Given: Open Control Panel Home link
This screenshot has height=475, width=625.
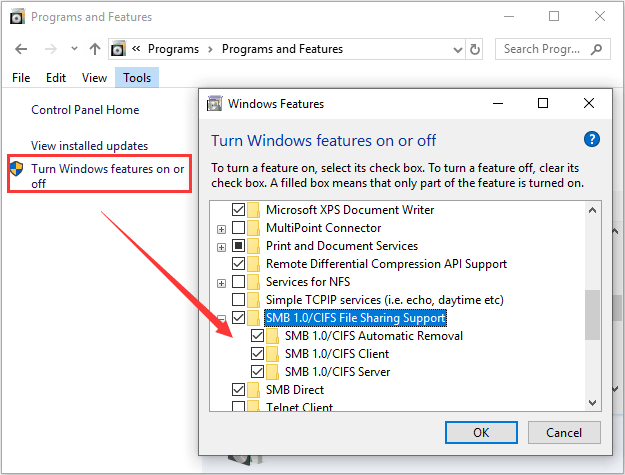Looking at the screenshot, I should [x=85, y=110].
